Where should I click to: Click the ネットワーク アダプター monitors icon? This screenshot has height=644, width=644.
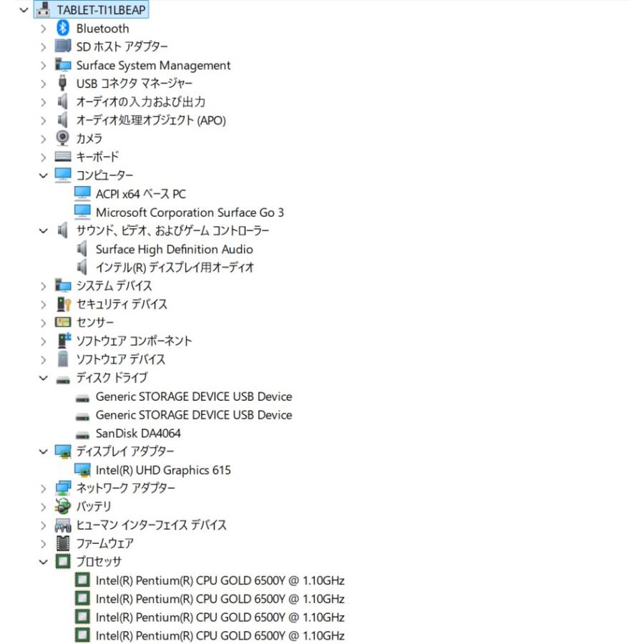click(63, 488)
